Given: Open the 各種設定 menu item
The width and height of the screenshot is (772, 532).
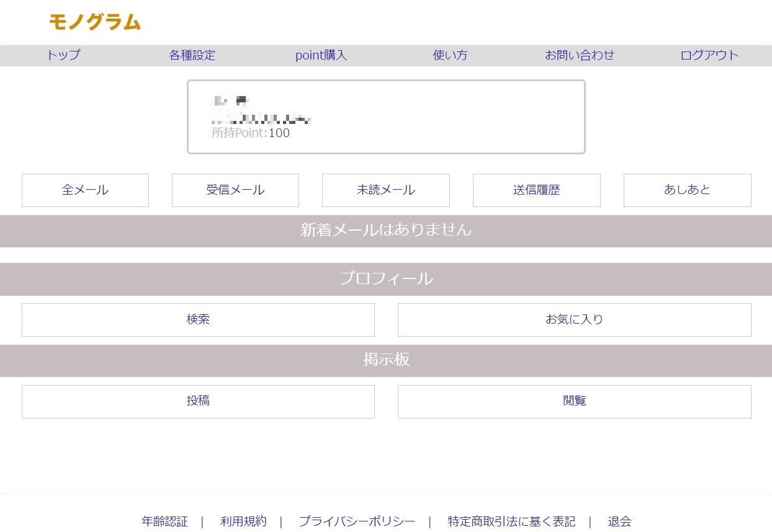Looking at the screenshot, I should [x=192, y=55].
